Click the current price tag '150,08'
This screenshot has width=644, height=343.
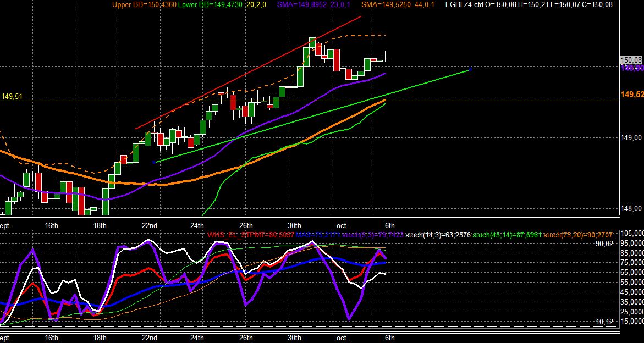point(631,60)
